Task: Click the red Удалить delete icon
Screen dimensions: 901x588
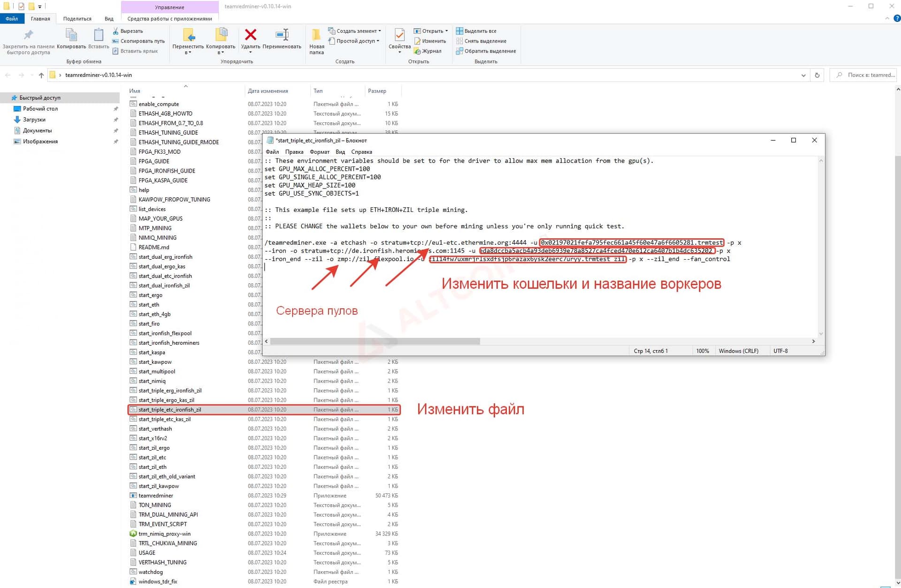Action: coord(251,35)
